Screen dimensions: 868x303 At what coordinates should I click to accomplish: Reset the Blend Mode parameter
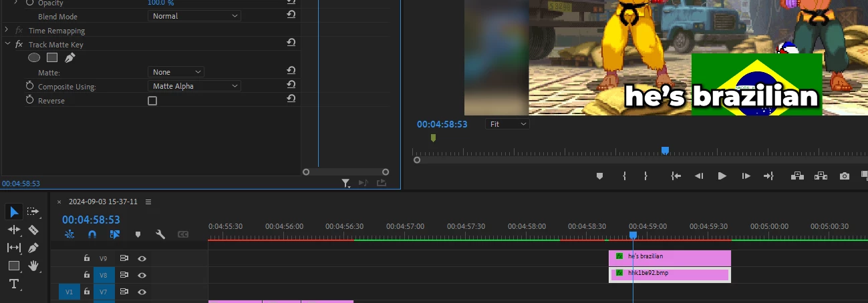[x=291, y=15]
